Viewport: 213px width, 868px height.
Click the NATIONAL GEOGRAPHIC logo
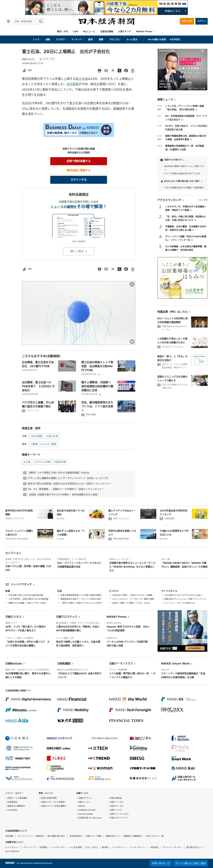tap(55, 768)
